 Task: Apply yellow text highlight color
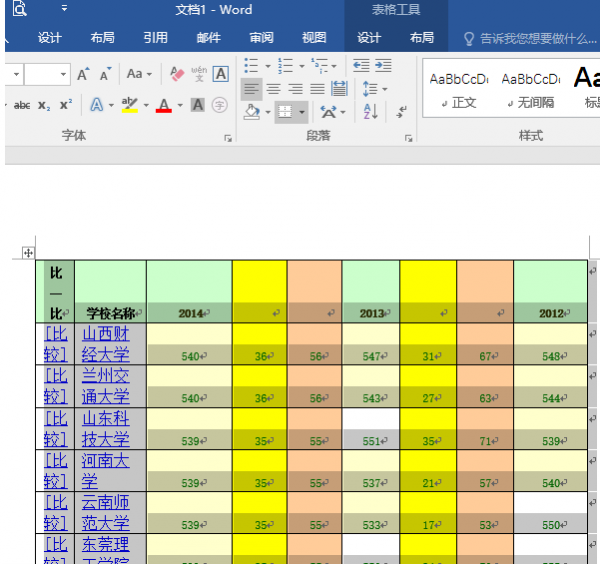tap(130, 105)
